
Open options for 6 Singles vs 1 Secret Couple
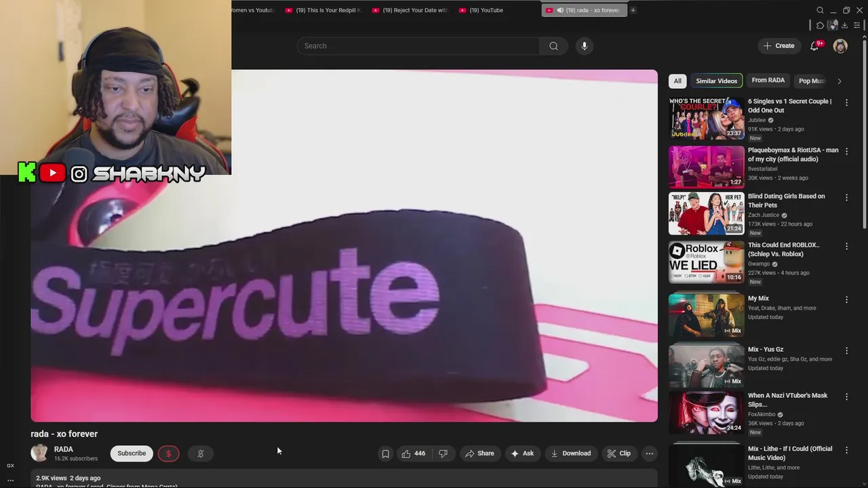[x=846, y=102]
